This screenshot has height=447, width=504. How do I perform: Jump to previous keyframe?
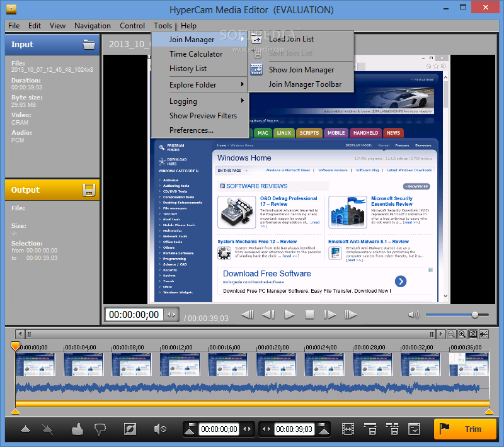click(248, 315)
